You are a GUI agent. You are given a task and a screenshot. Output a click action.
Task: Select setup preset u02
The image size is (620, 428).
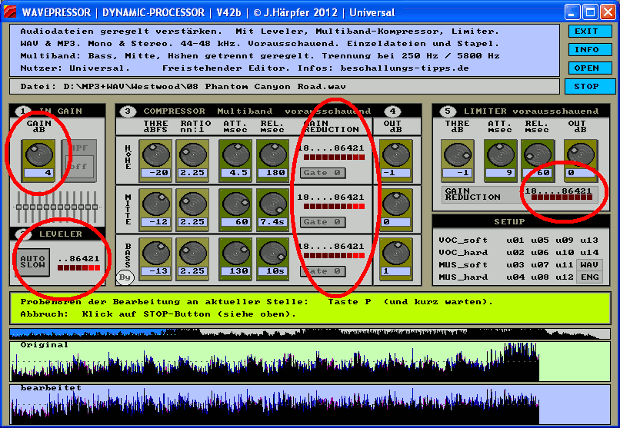(x=515, y=252)
